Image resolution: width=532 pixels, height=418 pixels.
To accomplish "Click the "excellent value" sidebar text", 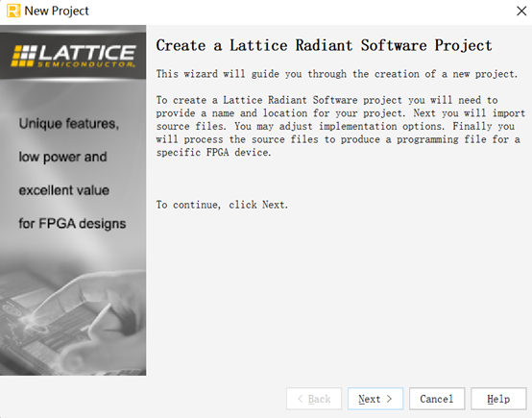I will pyautogui.click(x=64, y=190).
